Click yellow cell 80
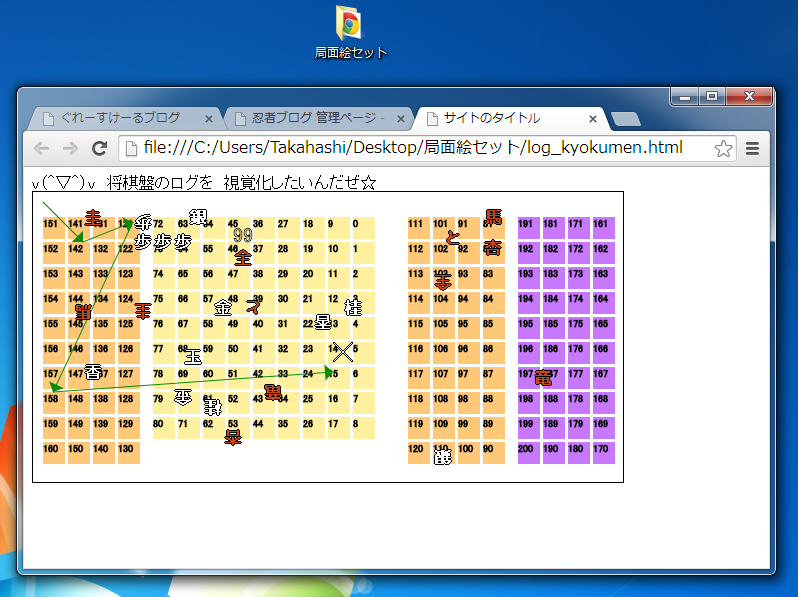This screenshot has width=798, height=597. [163, 428]
